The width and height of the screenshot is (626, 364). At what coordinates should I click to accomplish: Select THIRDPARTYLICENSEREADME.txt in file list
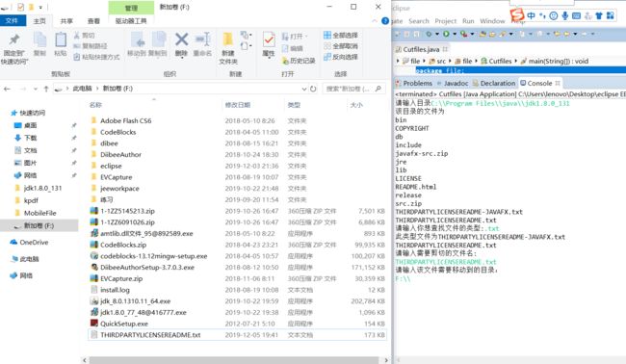coord(237,335)
